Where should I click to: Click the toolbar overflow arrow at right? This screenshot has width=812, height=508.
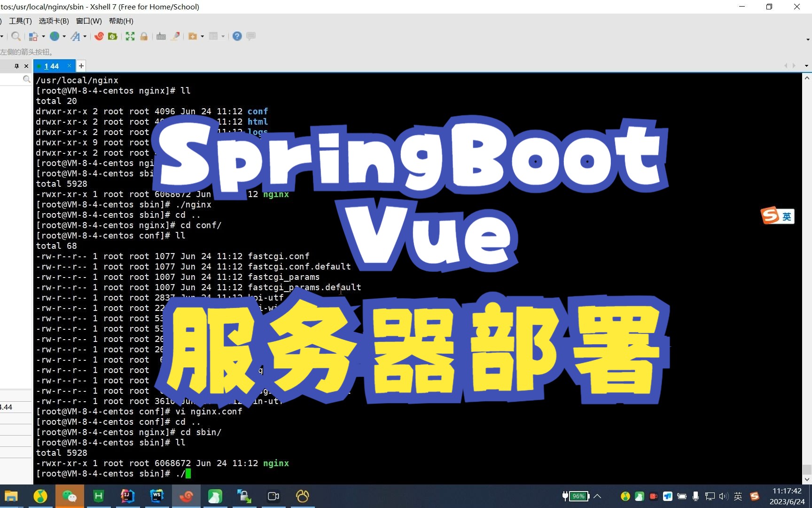[808, 40]
